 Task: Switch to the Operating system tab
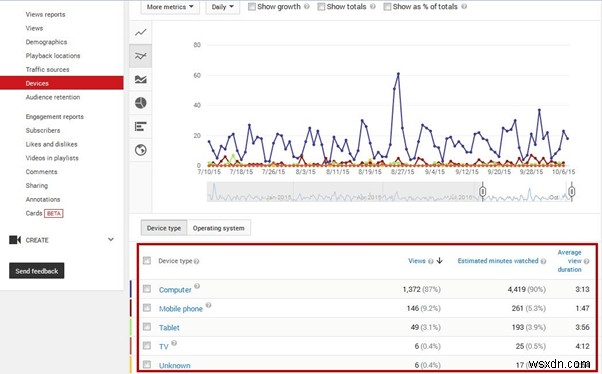click(218, 228)
